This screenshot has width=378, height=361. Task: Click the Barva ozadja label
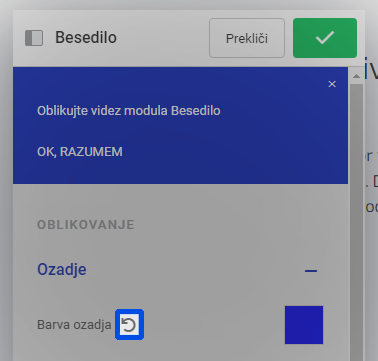pos(74,325)
